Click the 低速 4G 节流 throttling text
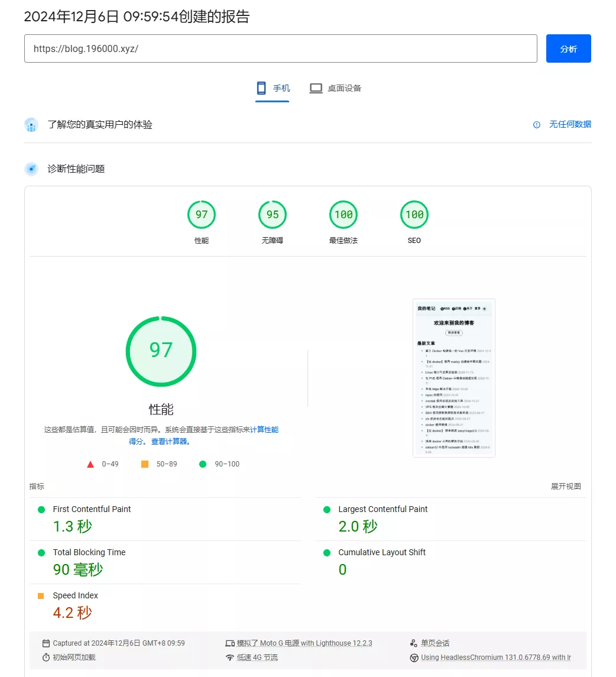Screen dimensions: 616x677 click(257, 657)
